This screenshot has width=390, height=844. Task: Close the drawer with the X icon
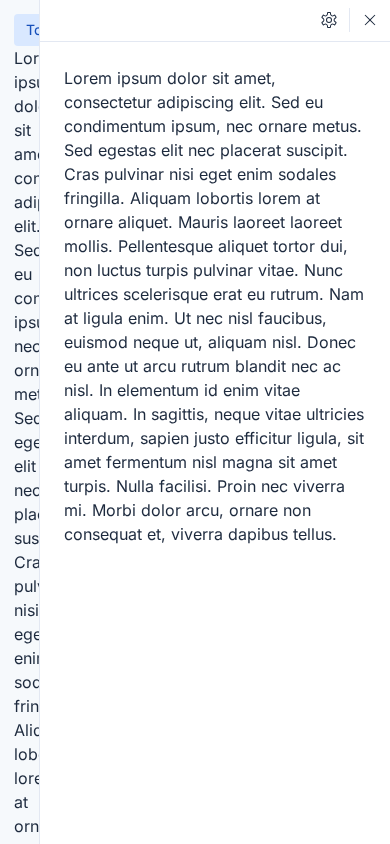pos(370,20)
